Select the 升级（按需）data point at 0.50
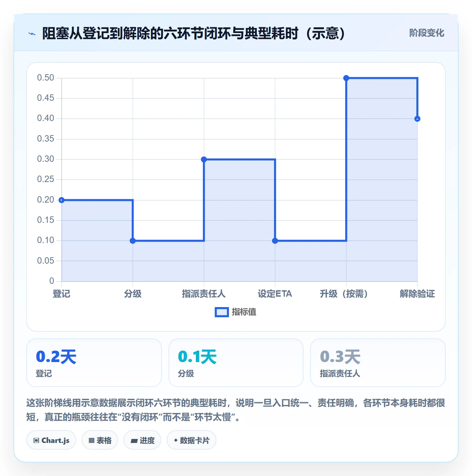This screenshot has width=472, height=476. coord(346,78)
